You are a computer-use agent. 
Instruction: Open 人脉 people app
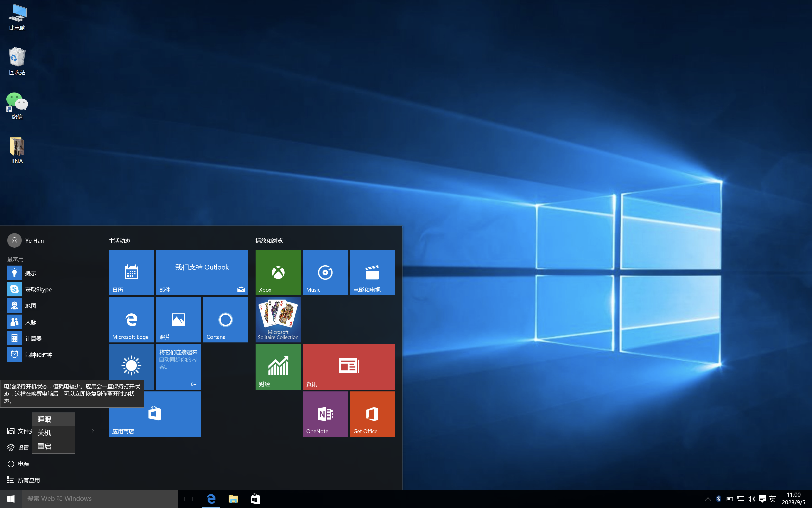click(x=50, y=322)
